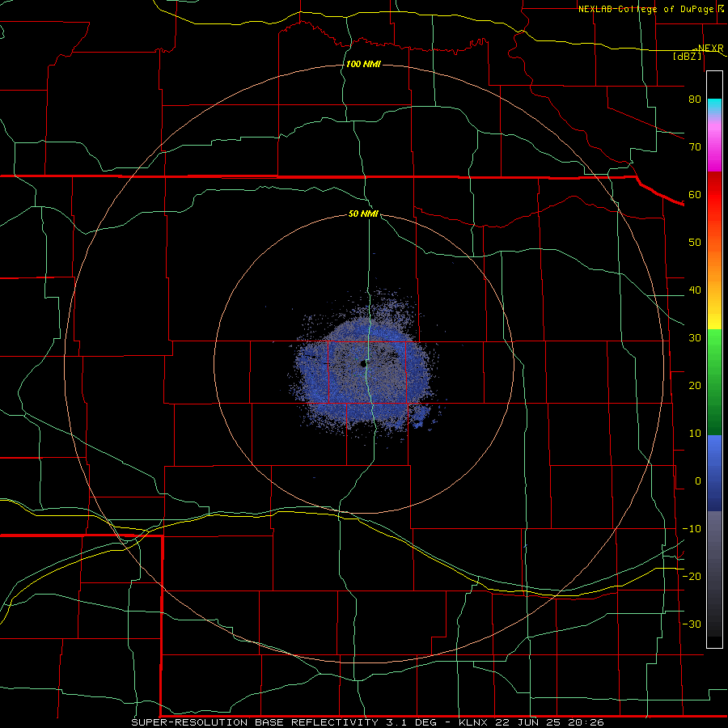Screen dimensions: 728x728
Task: Click the 60 value on dBZ scale
Action: click(695, 195)
